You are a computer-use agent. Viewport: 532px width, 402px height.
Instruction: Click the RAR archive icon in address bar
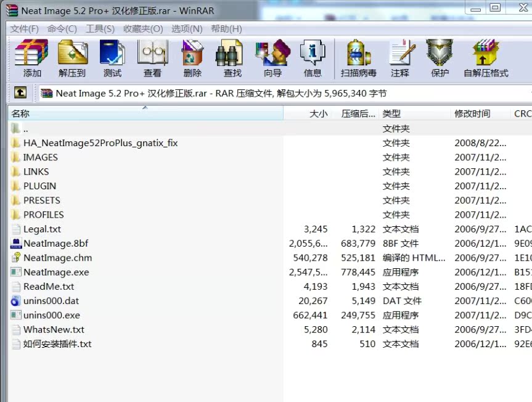coord(46,93)
